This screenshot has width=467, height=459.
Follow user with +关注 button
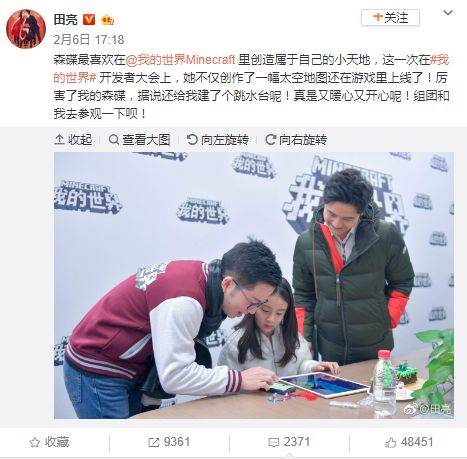[x=390, y=17]
